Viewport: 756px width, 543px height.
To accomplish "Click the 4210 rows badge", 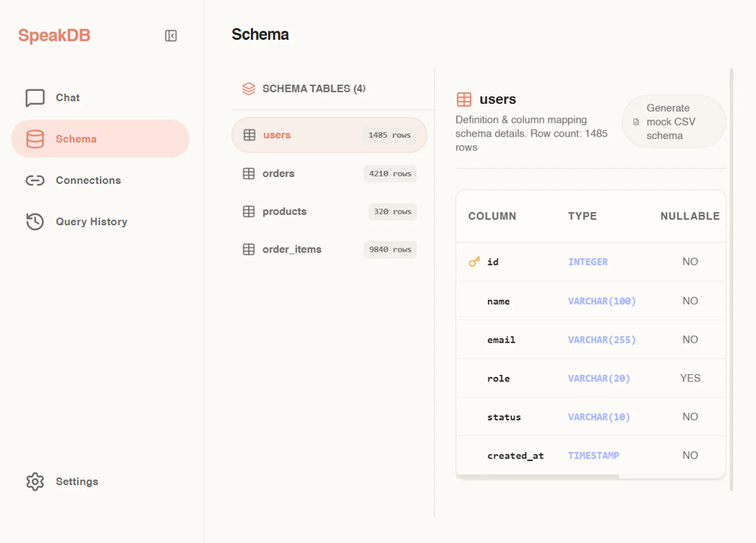I will coord(390,173).
